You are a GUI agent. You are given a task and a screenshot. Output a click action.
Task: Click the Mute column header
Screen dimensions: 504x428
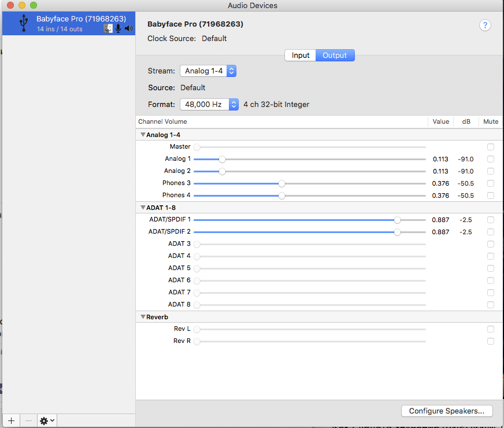pyautogui.click(x=491, y=121)
